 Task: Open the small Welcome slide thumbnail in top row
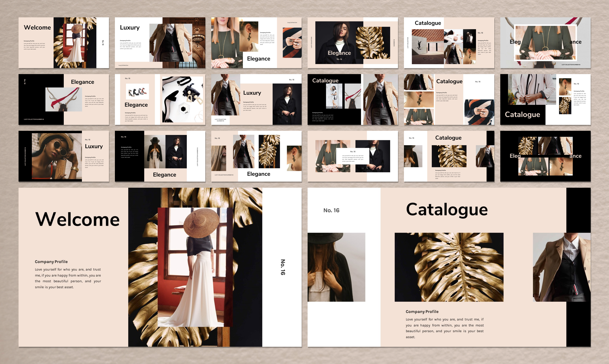(x=64, y=43)
